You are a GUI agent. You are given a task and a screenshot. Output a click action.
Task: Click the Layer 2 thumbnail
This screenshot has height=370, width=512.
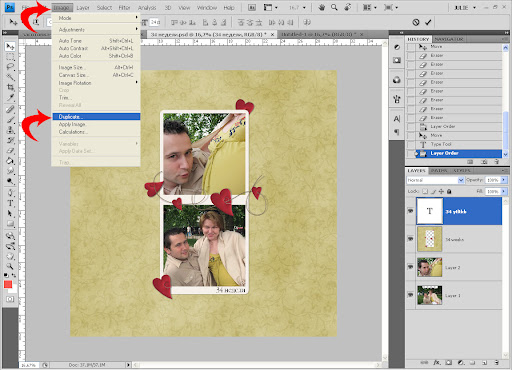[x=429, y=267]
